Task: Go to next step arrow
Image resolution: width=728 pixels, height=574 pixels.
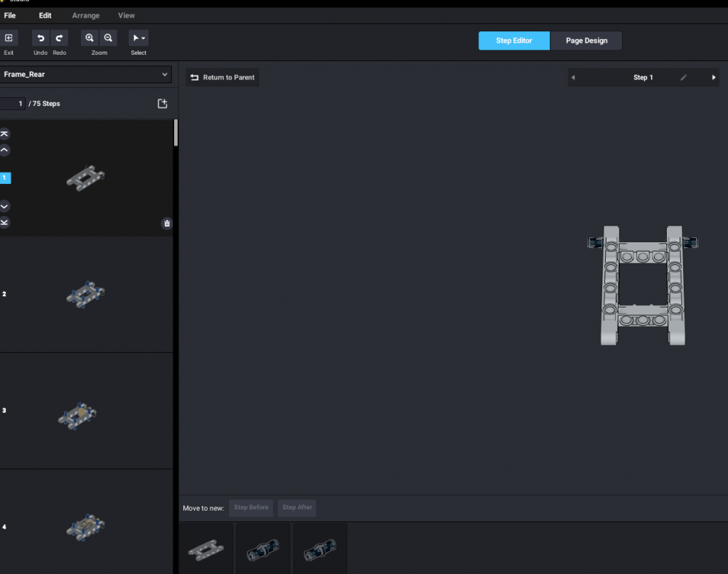Action: (714, 77)
